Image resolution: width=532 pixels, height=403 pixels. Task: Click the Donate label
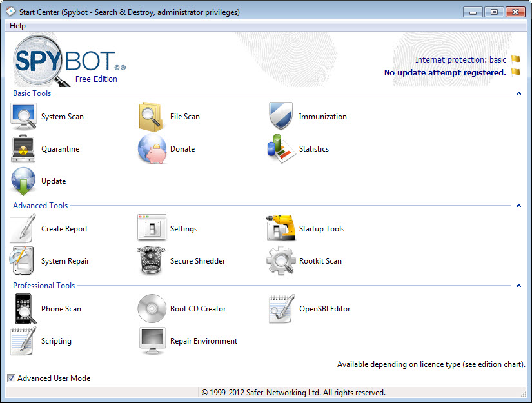coord(182,149)
